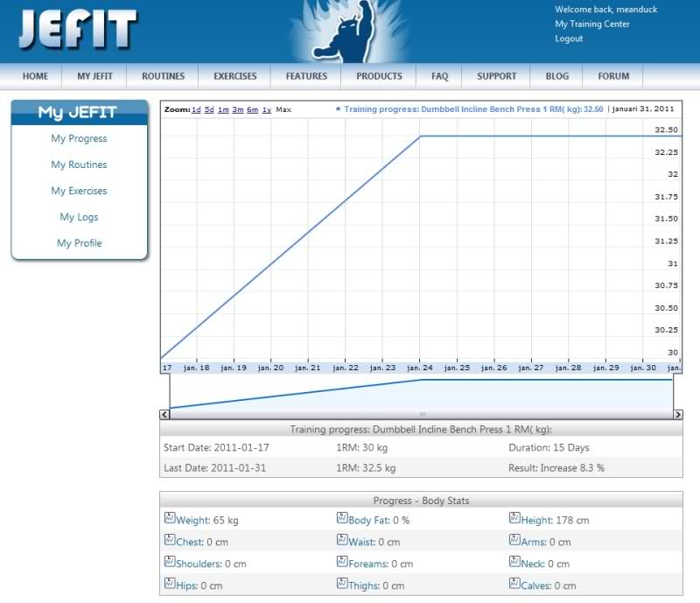Click the JEFIT logo in header
This screenshot has height=603, width=700.
pos(77,31)
